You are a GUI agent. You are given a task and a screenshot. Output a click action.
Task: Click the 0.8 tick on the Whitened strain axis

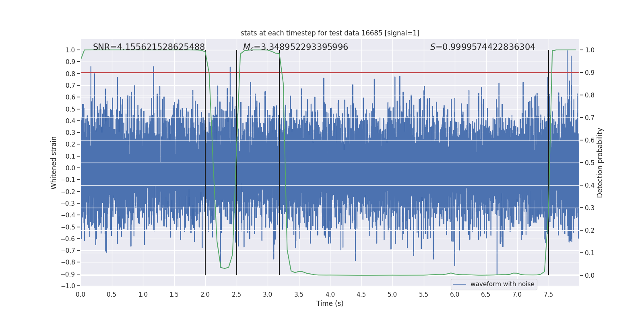point(70,74)
